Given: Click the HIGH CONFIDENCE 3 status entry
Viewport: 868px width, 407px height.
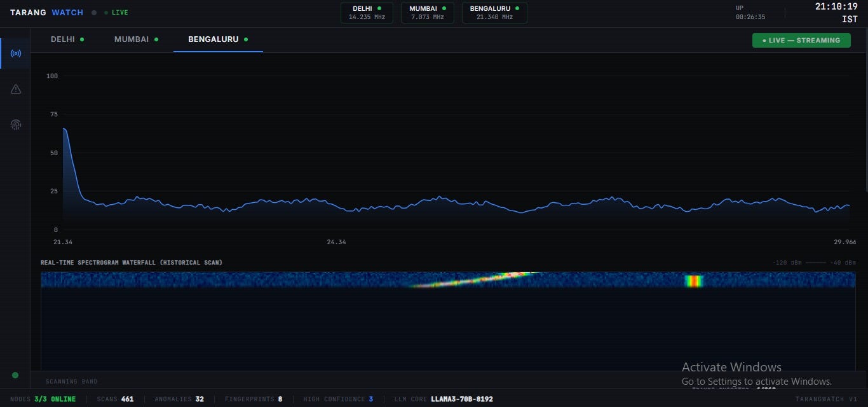Looking at the screenshot, I should (338, 399).
